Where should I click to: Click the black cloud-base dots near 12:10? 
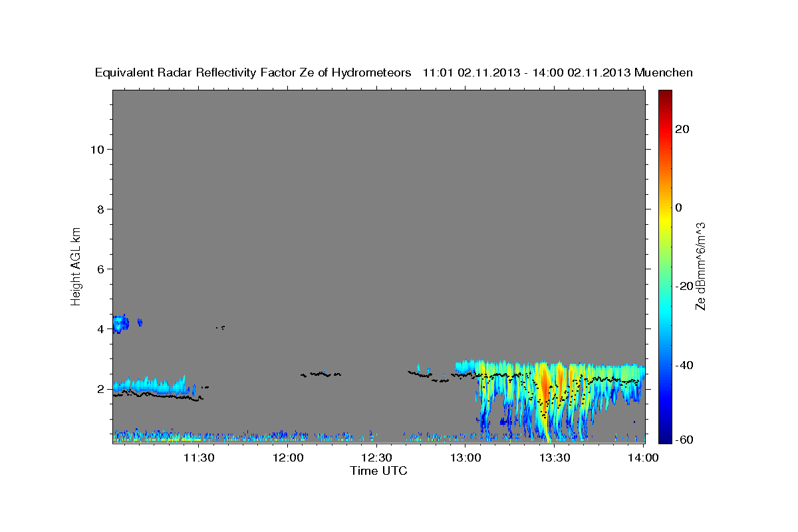[321, 374]
